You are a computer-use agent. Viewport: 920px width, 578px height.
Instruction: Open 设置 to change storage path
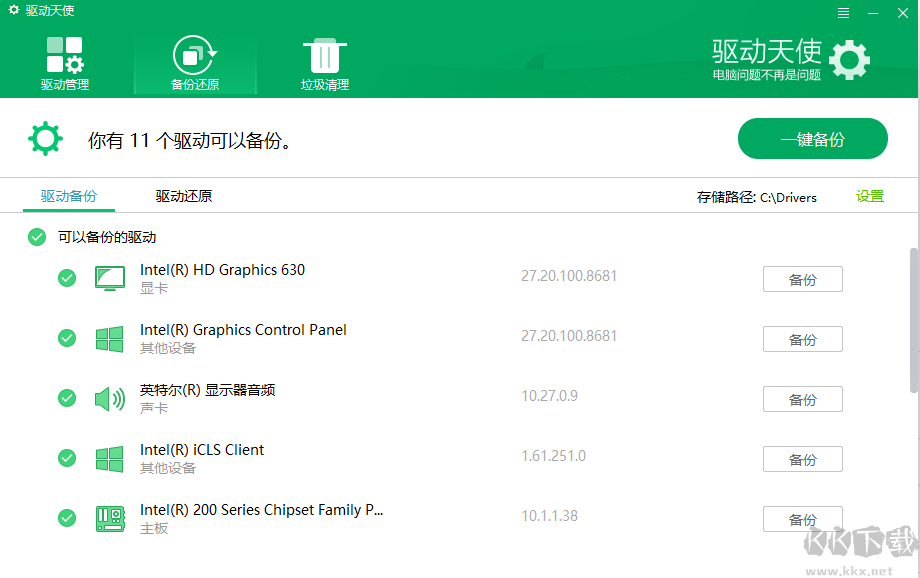pyautogui.click(x=870, y=196)
